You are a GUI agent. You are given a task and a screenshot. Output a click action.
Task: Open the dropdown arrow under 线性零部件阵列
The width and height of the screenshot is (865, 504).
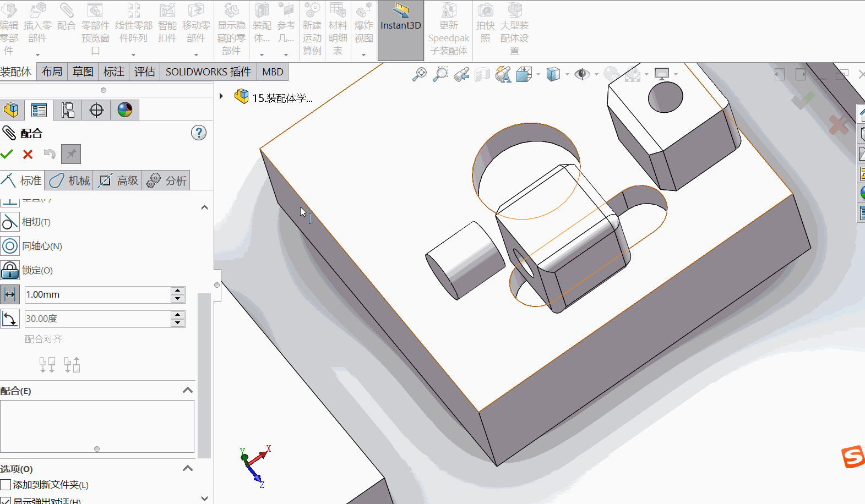point(133,54)
